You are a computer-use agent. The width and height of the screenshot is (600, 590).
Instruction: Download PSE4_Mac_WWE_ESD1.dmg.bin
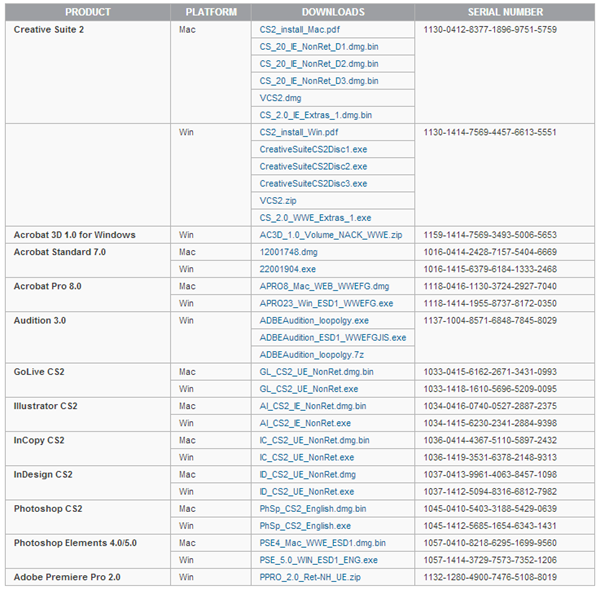click(x=323, y=543)
